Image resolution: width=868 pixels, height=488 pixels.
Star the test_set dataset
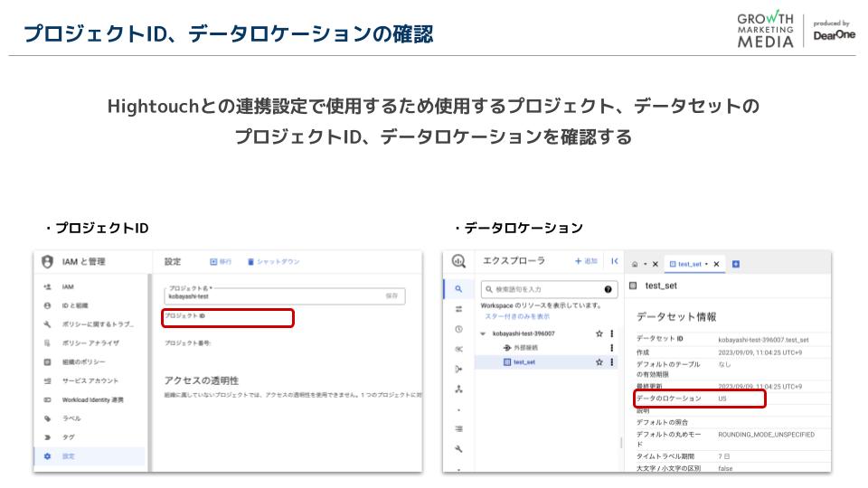(x=599, y=362)
